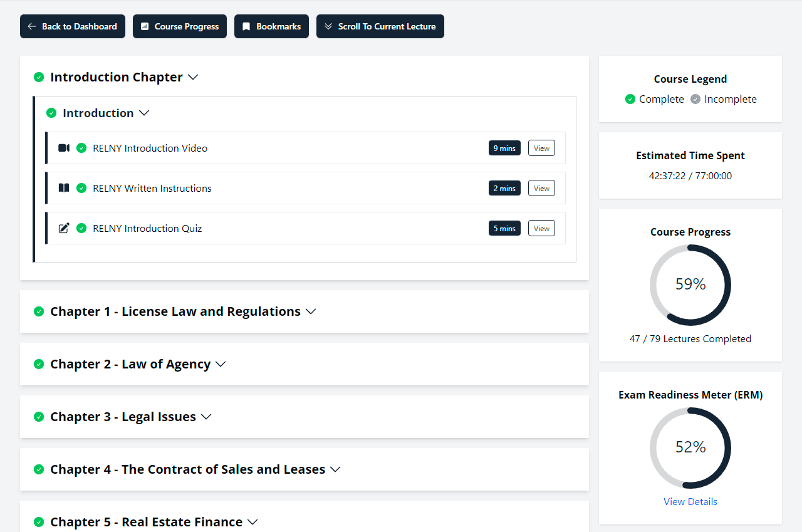Click the double-chevron icon on Scroll To Current Lecture
Image resolution: width=802 pixels, height=532 pixels.
(x=328, y=26)
